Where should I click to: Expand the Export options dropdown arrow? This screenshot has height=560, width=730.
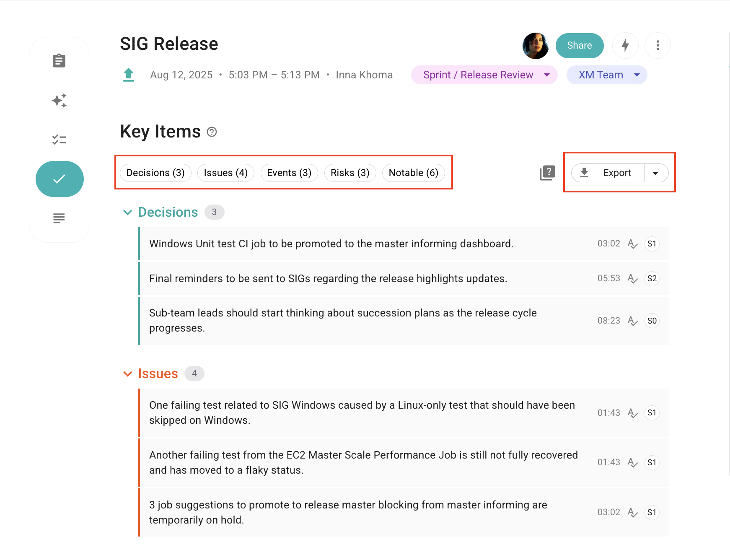point(655,173)
